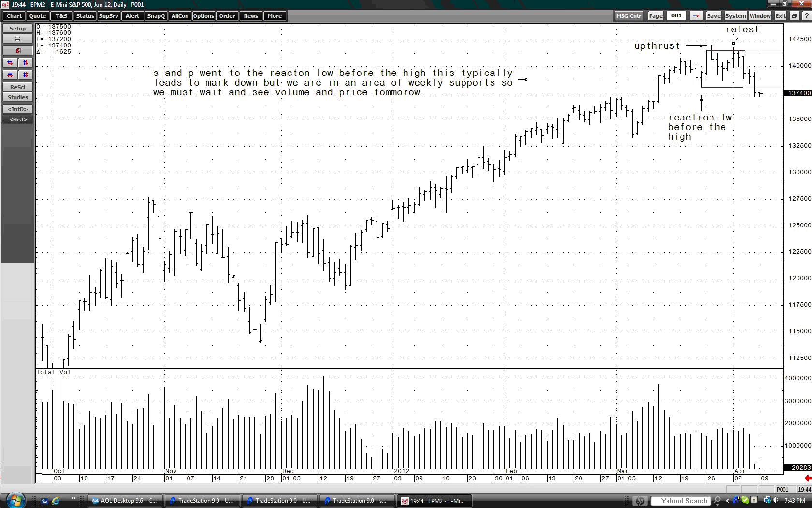
Task: Click the taskbar clock showing 7:43 PM
Action: click(x=795, y=501)
